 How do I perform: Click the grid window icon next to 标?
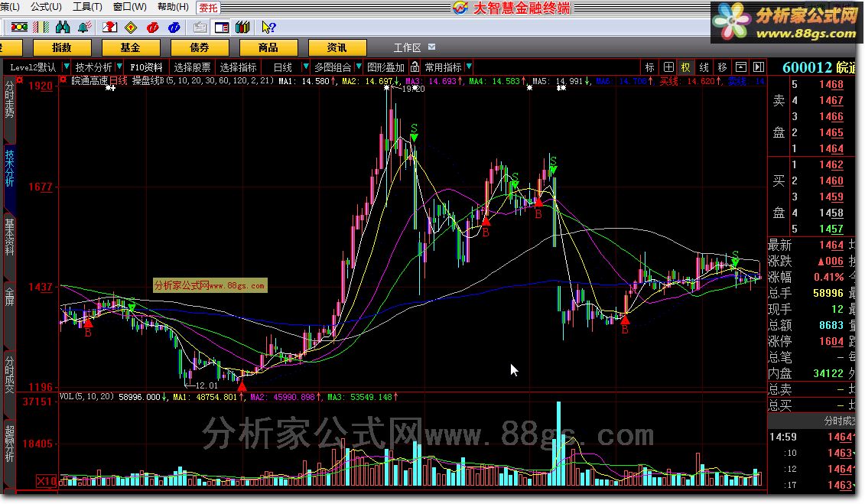pos(668,67)
